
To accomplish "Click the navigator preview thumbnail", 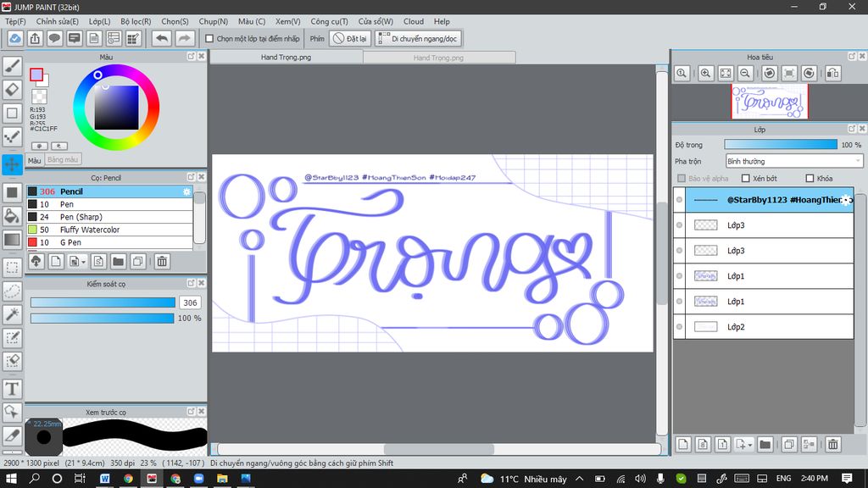I will [770, 102].
